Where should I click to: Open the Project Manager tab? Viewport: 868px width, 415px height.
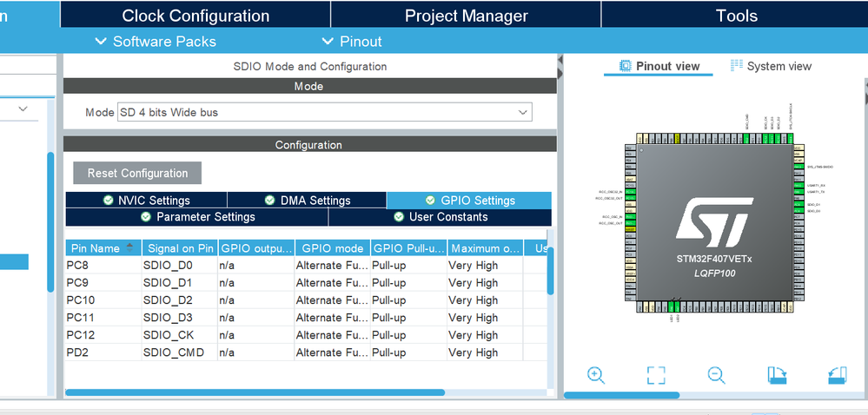coord(466,16)
